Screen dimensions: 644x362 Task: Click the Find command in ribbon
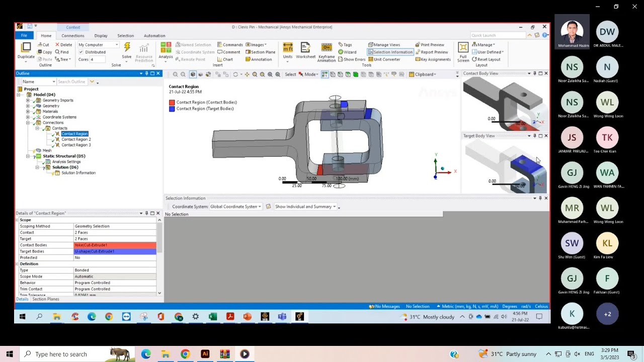tap(61, 52)
